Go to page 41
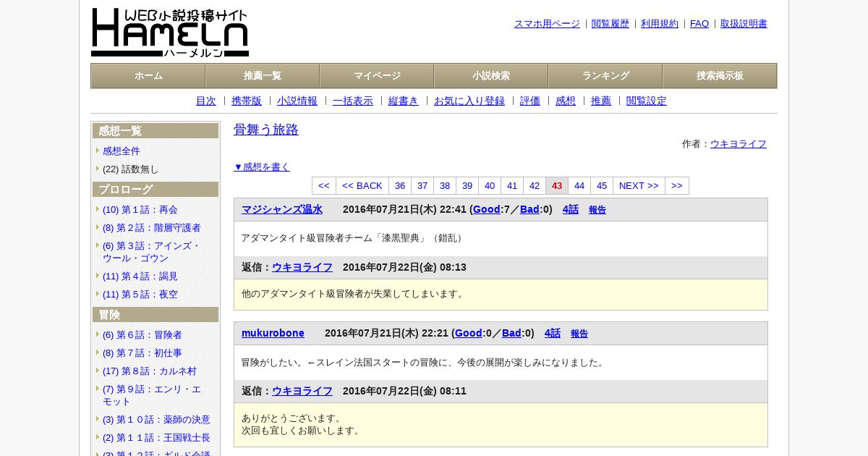The width and height of the screenshot is (868, 456). click(512, 185)
